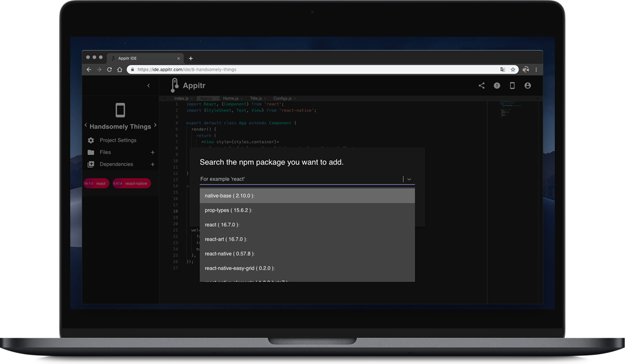Click the share icon in Appitr header
The image size is (625, 364).
pos(481,85)
